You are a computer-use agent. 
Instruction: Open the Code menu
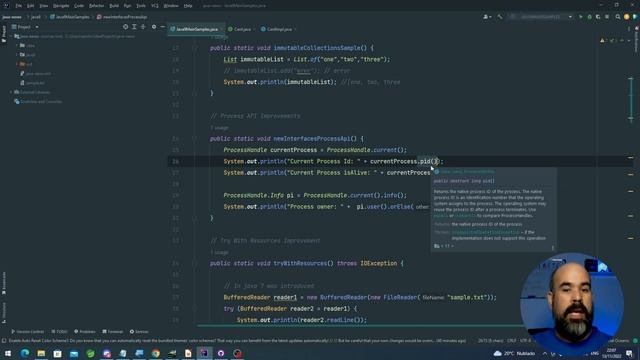79,6
